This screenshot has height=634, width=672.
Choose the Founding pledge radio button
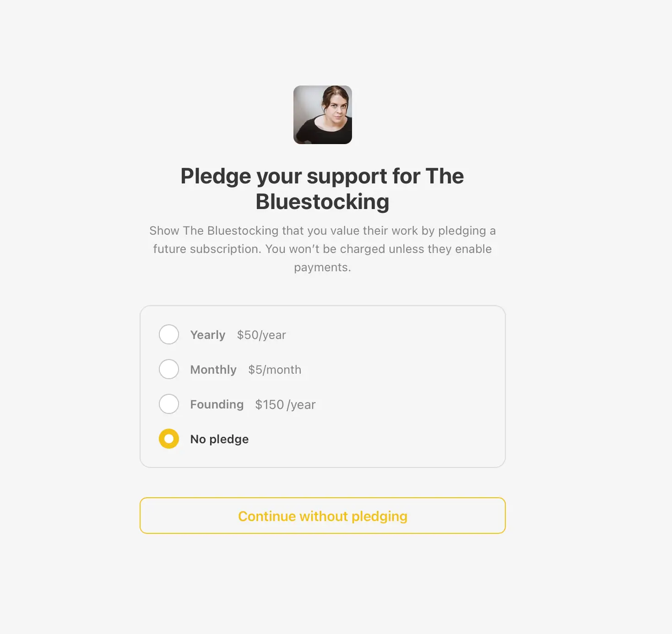click(x=169, y=404)
